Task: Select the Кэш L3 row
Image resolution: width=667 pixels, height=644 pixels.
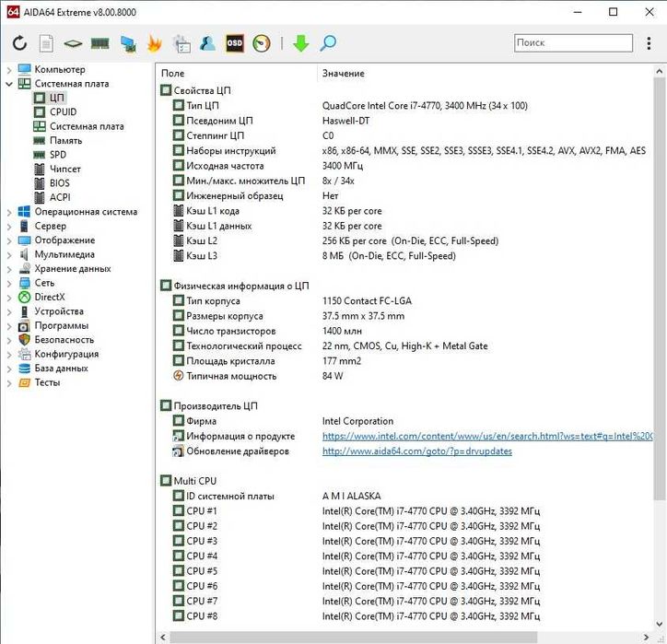Action: [x=404, y=255]
